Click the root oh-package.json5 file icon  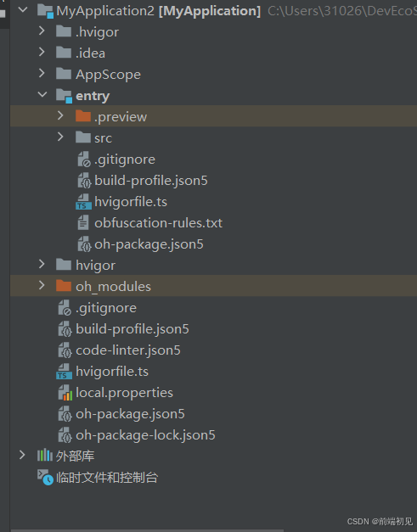(x=65, y=414)
